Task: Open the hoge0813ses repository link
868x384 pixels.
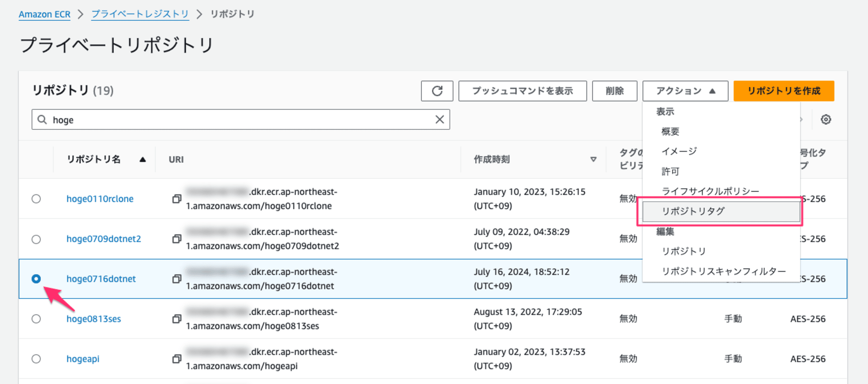Action: [x=94, y=319]
